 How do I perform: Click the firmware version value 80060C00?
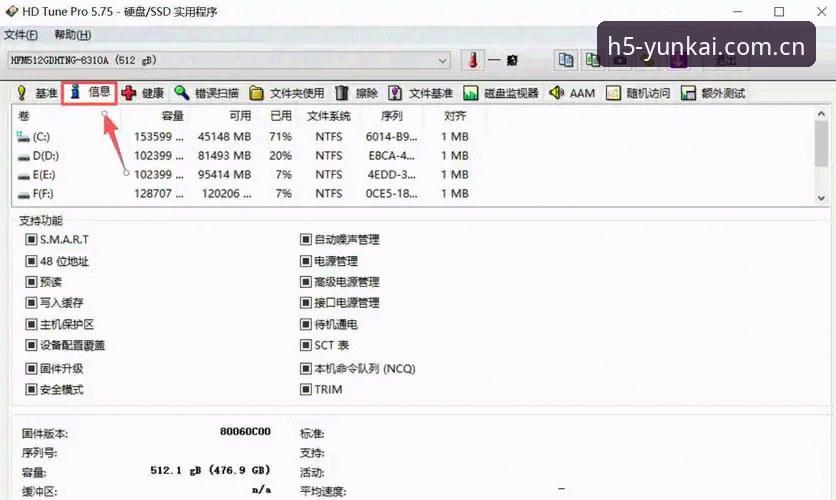245,431
